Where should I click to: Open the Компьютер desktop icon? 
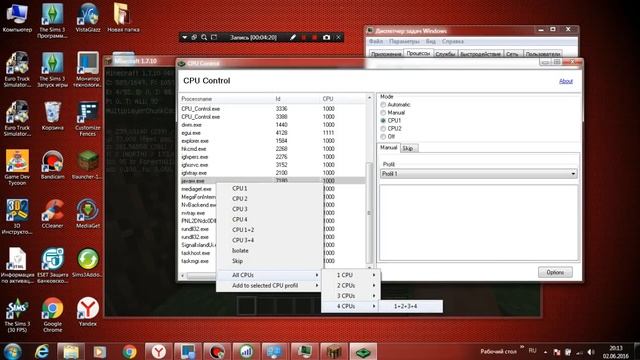(x=17, y=18)
